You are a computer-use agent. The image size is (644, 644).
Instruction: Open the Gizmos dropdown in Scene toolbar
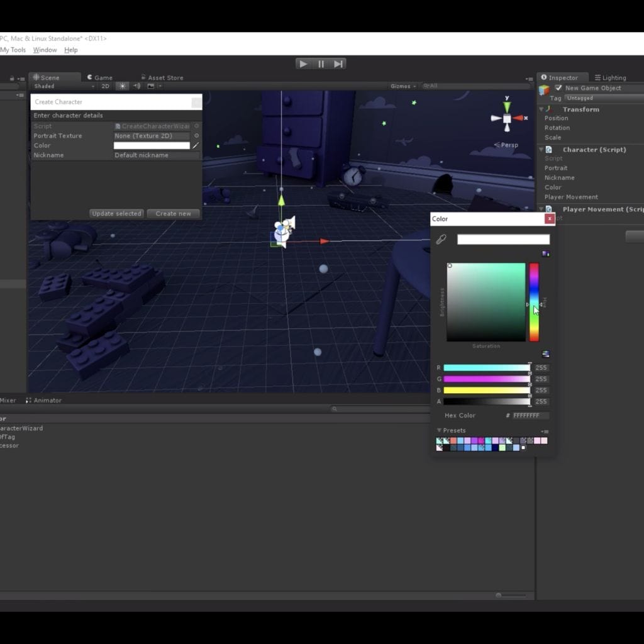pyautogui.click(x=401, y=86)
